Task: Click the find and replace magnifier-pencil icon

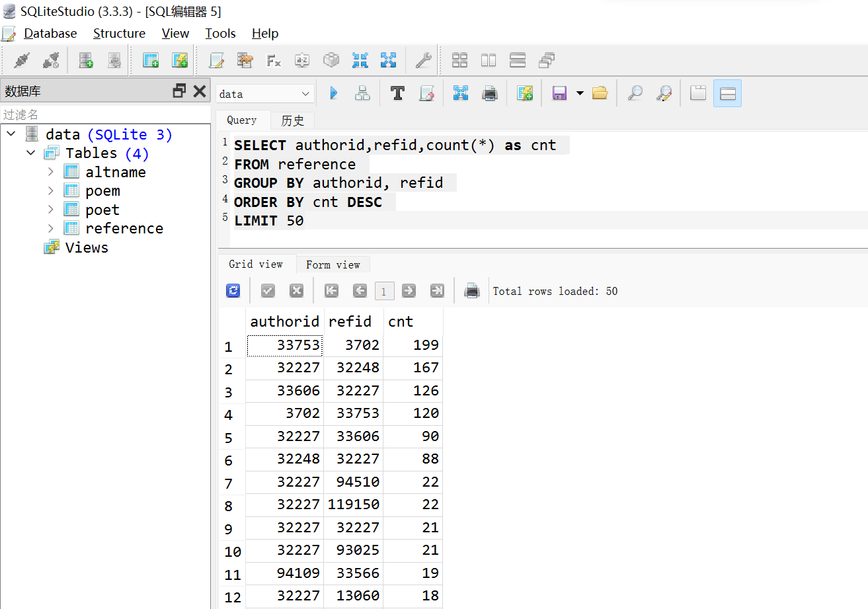Action: tap(664, 93)
